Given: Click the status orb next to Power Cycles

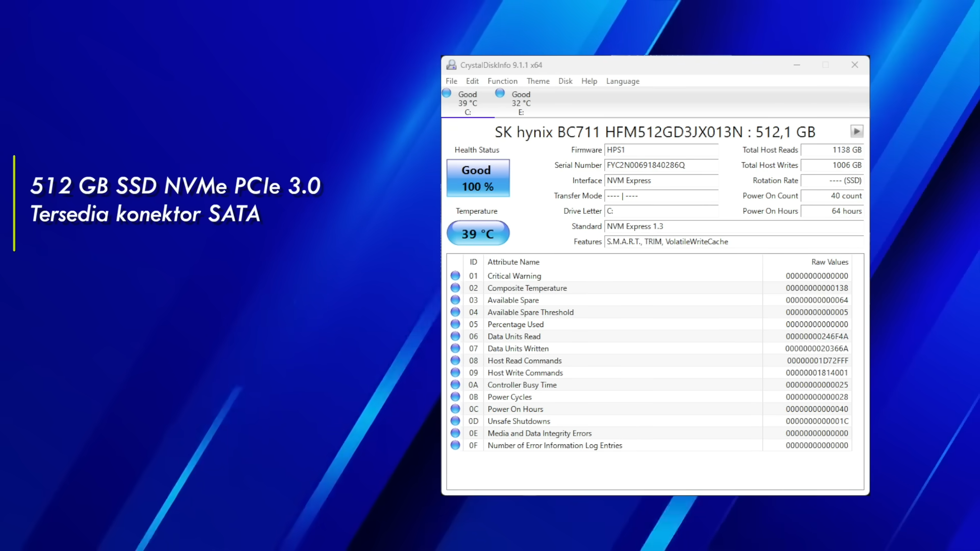Looking at the screenshot, I should point(455,397).
